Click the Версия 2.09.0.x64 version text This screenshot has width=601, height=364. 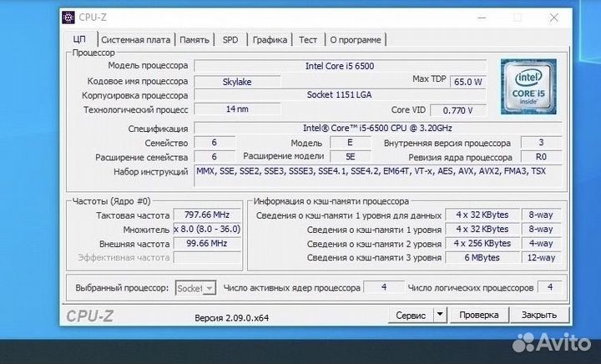click(231, 318)
